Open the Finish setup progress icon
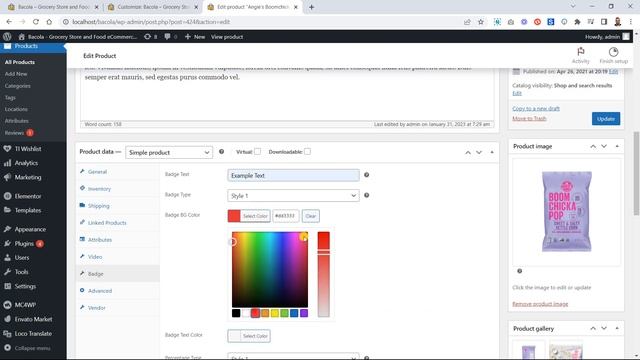This screenshot has width=640, height=360. [613, 56]
